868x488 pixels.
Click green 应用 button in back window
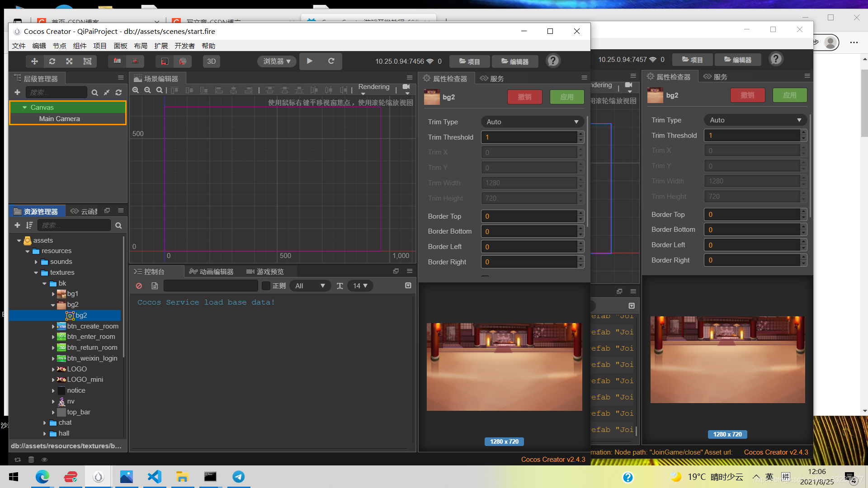[x=790, y=95]
